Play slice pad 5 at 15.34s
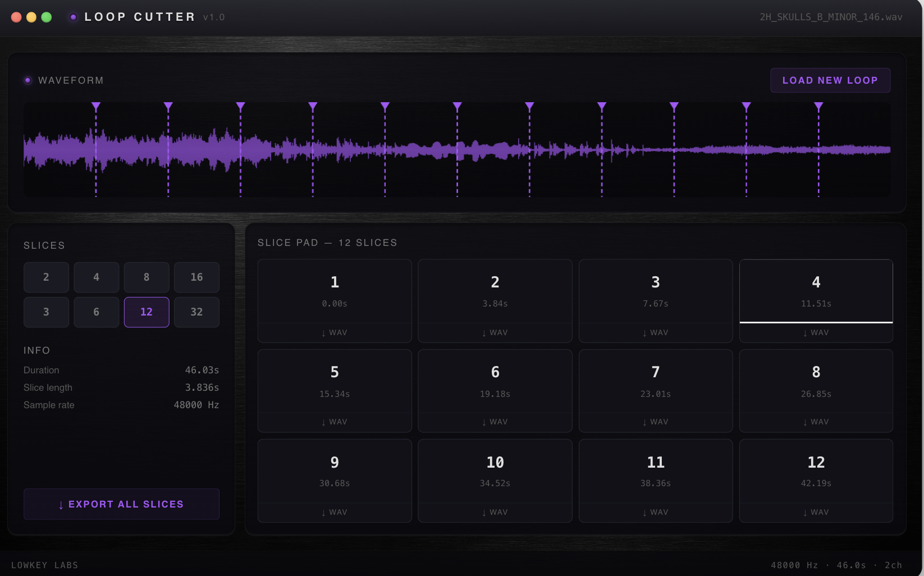The image size is (924, 576). pyautogui.click(x=335, y=382)
